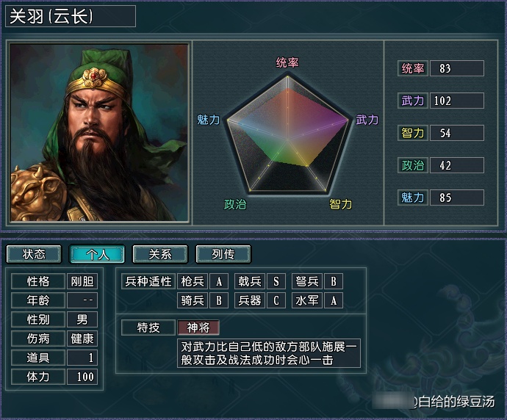Image resolution: width=507 pixels, height=420 pixels.
Task: Click the 关羽 (云长) name title box
Action: click(x=71, y=16)
